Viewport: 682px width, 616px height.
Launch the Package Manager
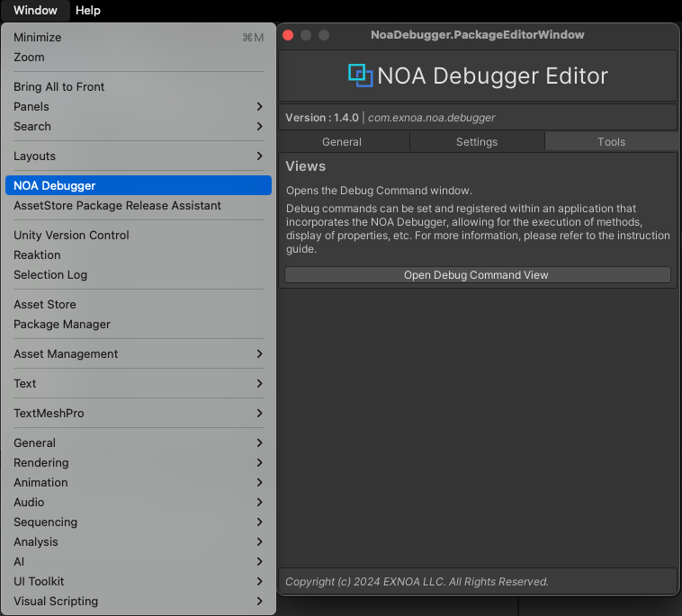coord(139,325)
